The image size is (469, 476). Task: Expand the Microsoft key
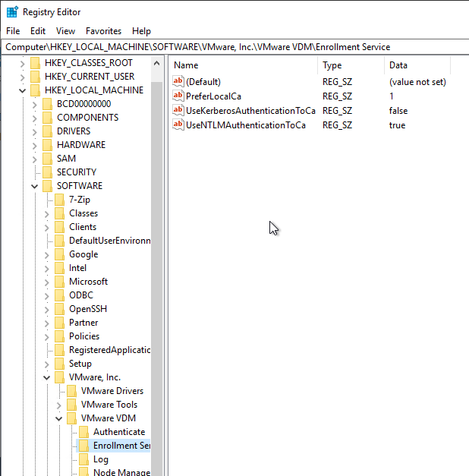pyautogui.click(x=46, y=282)
